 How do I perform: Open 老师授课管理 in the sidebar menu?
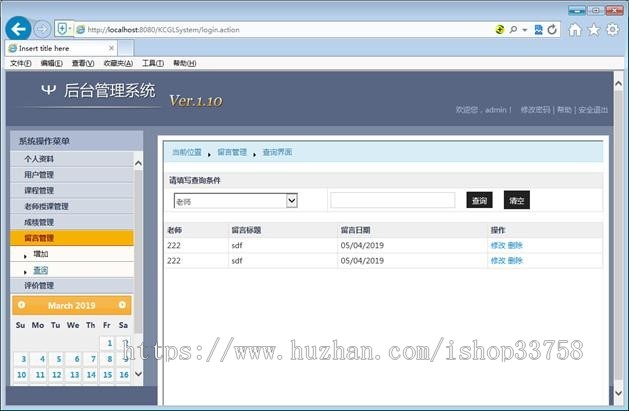click(72, 207)
